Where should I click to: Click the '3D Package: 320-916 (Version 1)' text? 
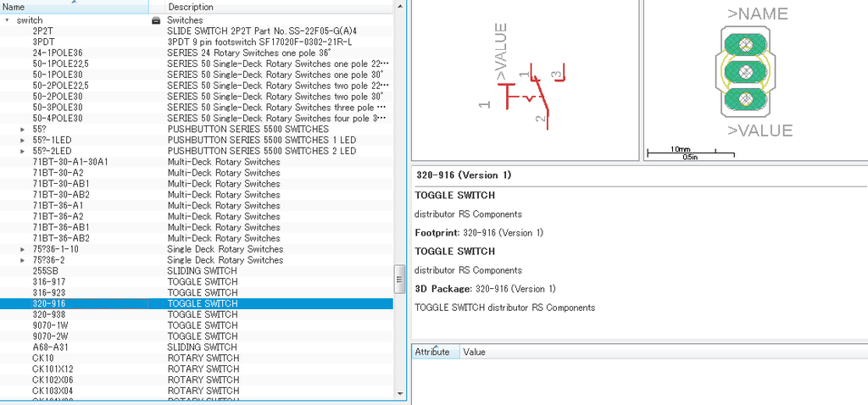486,289
